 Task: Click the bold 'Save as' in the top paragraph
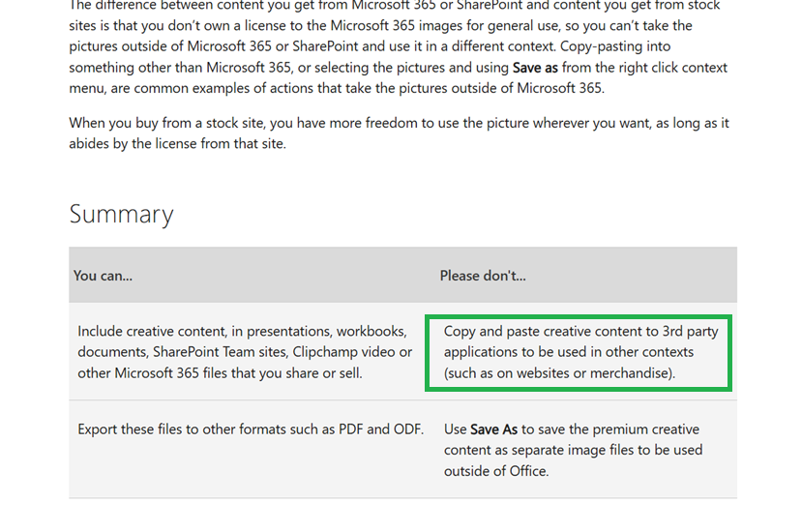(535, 68)
